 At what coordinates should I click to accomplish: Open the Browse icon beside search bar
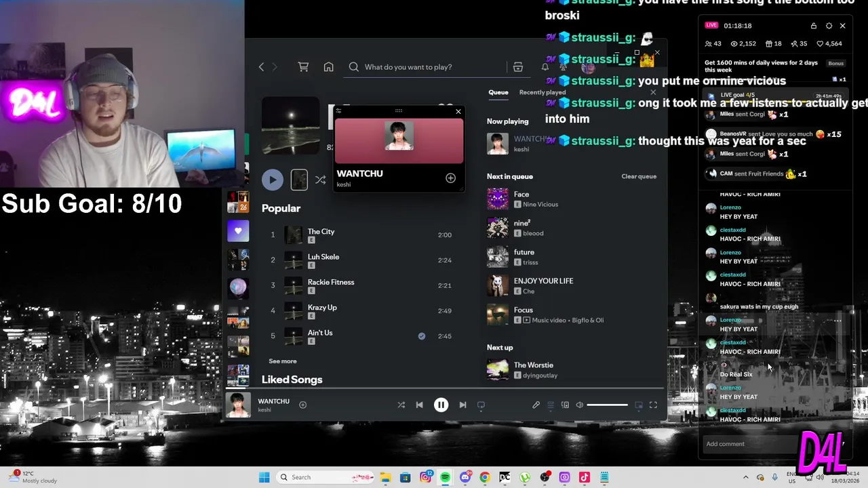click(x=517, y=67)
